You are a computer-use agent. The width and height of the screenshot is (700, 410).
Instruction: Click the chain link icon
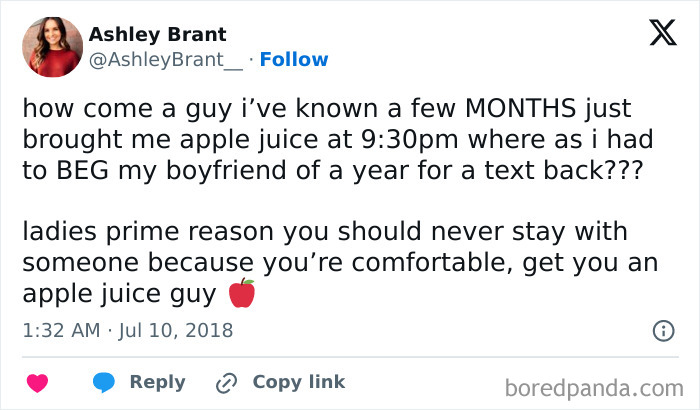[226, 383]
